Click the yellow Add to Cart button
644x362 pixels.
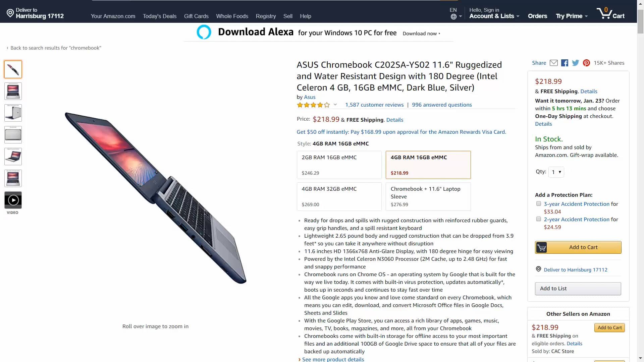tap(578, 247)
